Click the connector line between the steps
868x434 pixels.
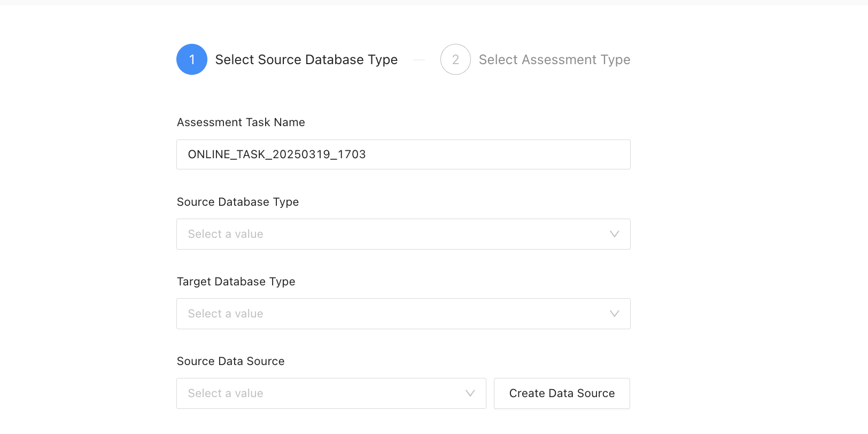tap(419, 60)
